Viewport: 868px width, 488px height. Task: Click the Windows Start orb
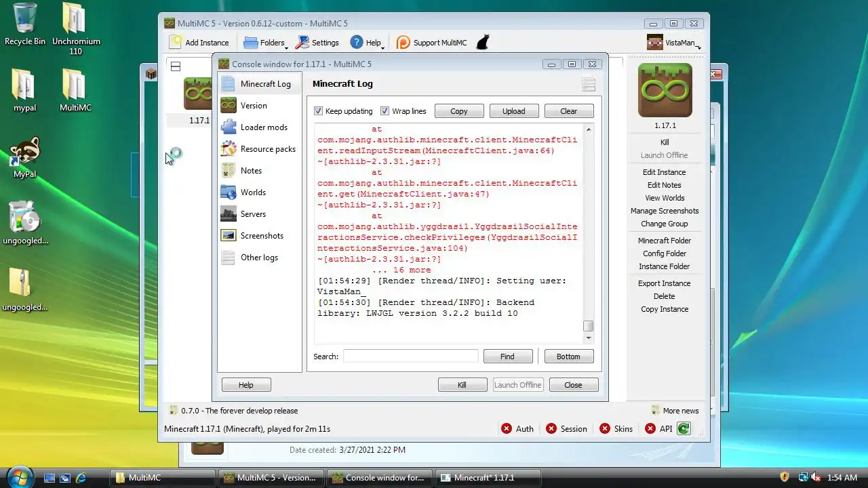pyautogui.click(x=18, y=476)
